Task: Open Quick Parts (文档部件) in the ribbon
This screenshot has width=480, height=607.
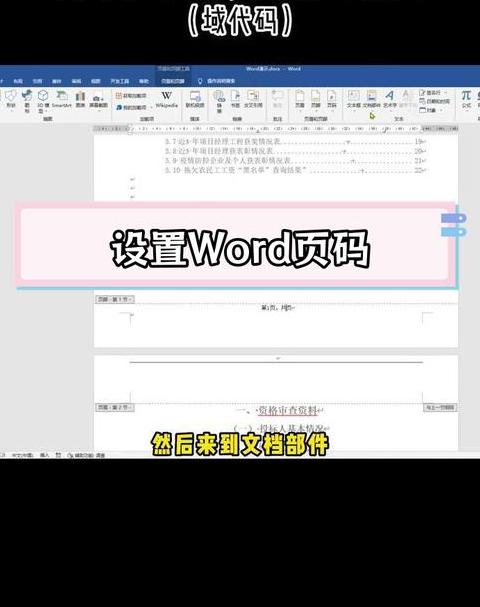Action: point(372,100)
